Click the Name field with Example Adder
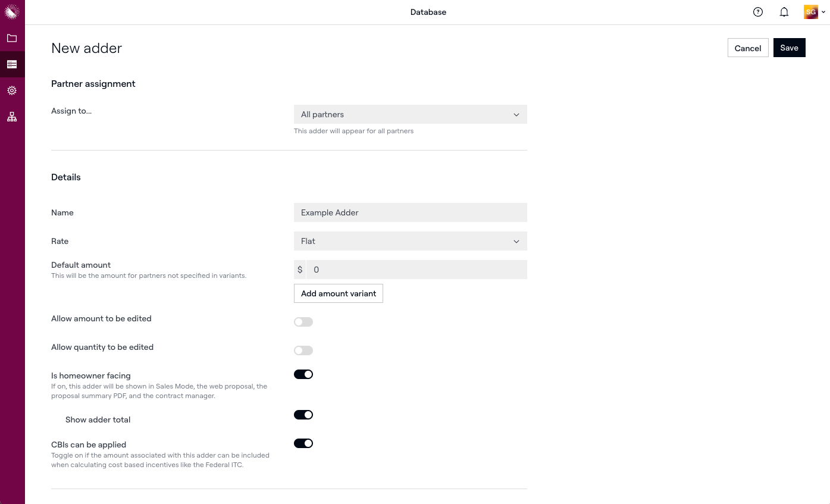This screenshot has width=830, height=504. pos(411,212)
